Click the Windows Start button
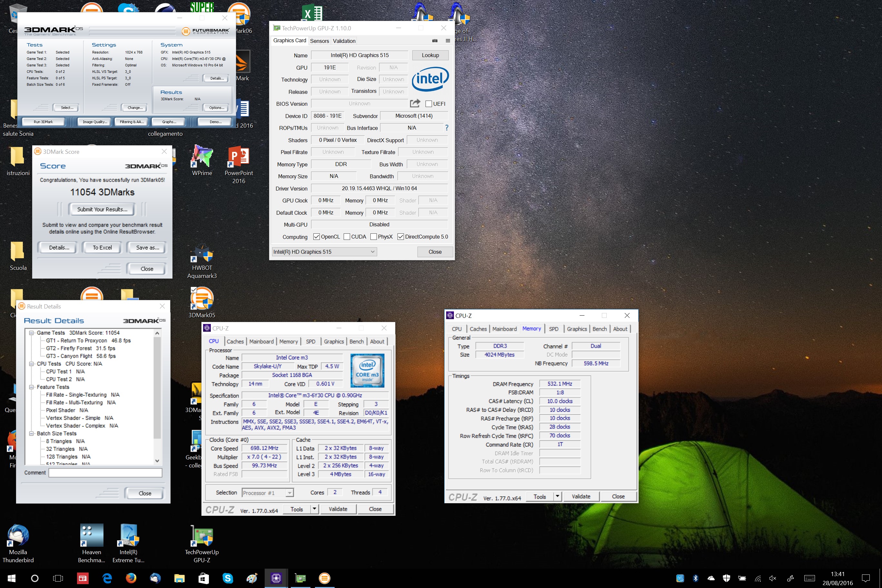Image resolution: width=882 pixels, height=588 pixels. 12,578
